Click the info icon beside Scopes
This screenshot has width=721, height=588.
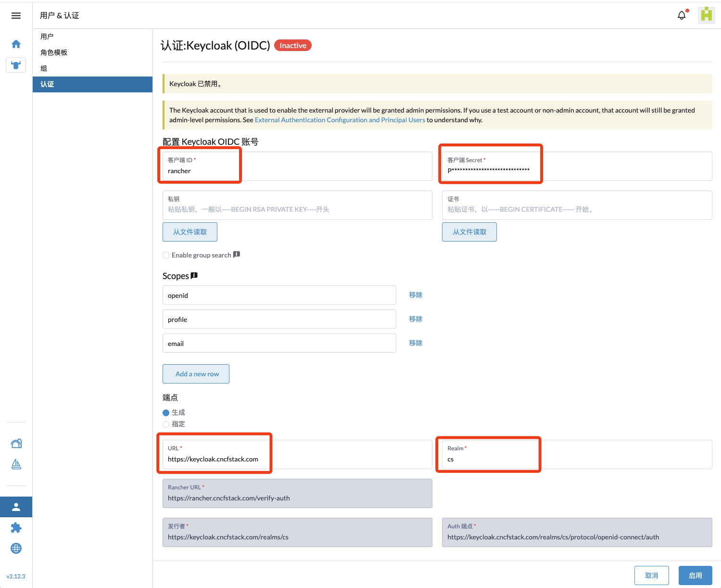pyautogui.click(x=194, y=276)
